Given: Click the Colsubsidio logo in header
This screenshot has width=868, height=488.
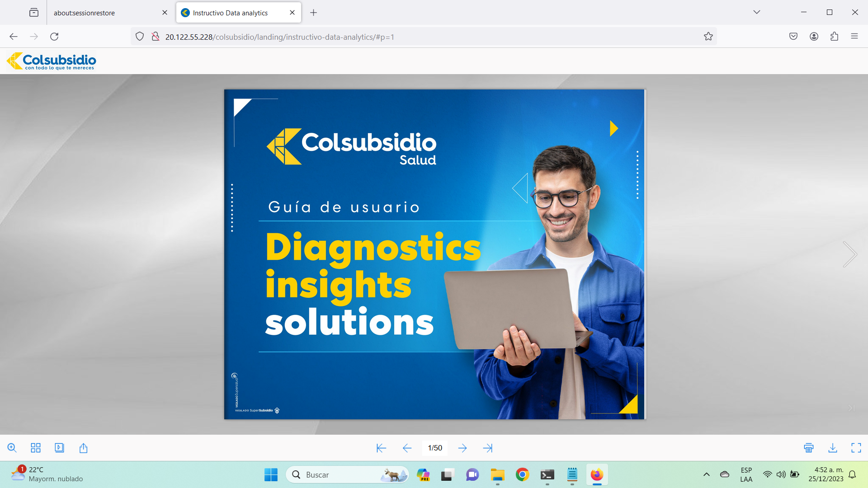Looking at the screenshot, I should tap(52, 61).
